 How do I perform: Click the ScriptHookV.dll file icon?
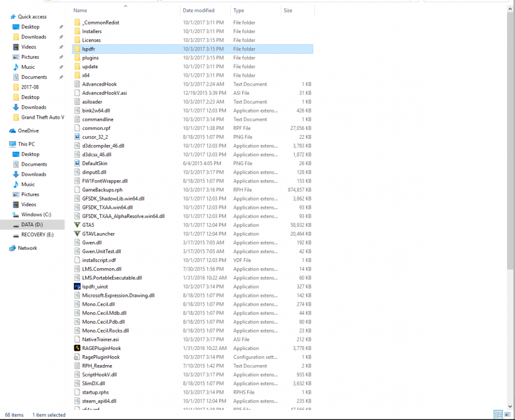coord(77,375)
